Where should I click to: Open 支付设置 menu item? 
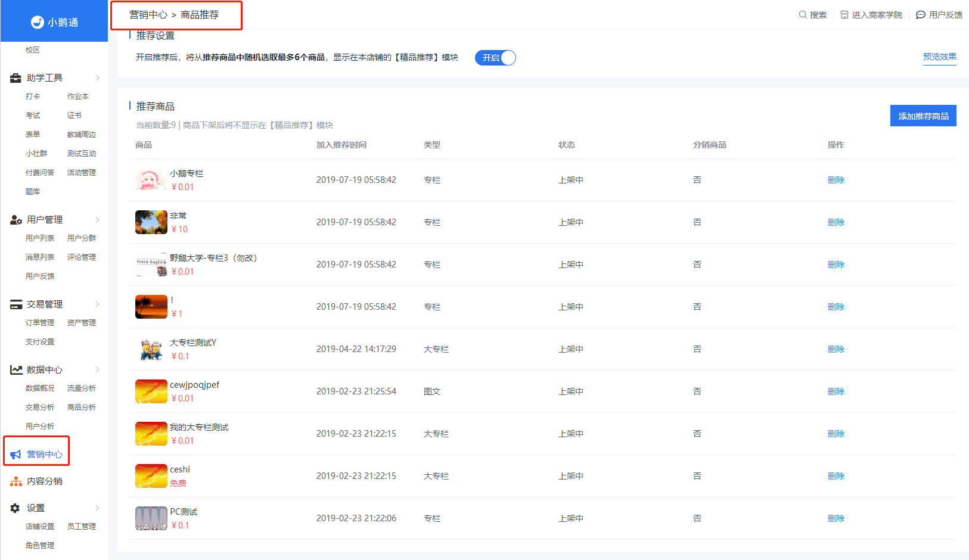coord(40,342)
